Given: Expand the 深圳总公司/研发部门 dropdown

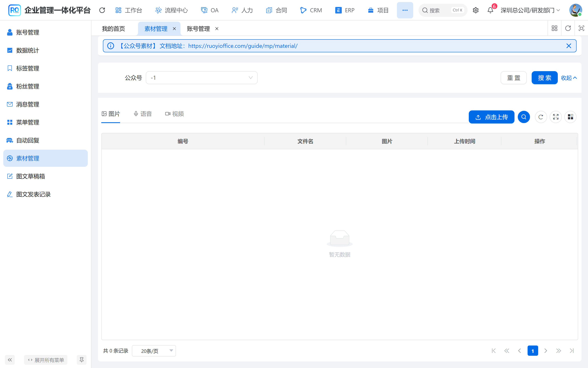Looking at the screenshot, I should (x=530, y=10).
